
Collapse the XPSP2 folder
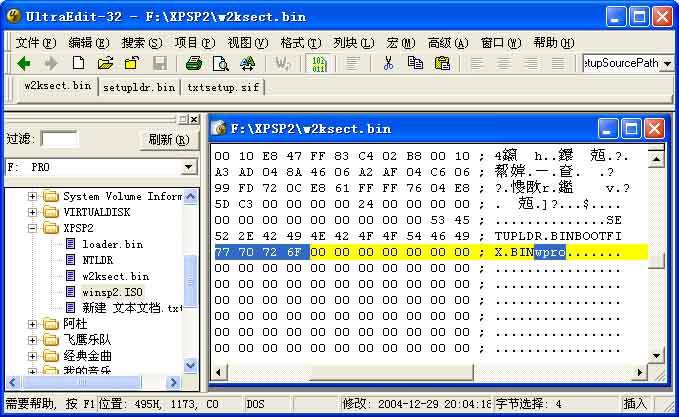pyautogui.click(x=32, y=228)
